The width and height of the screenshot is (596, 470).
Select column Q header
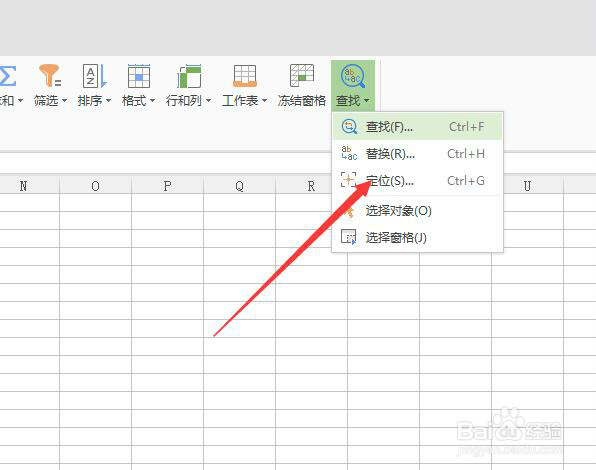239,186
